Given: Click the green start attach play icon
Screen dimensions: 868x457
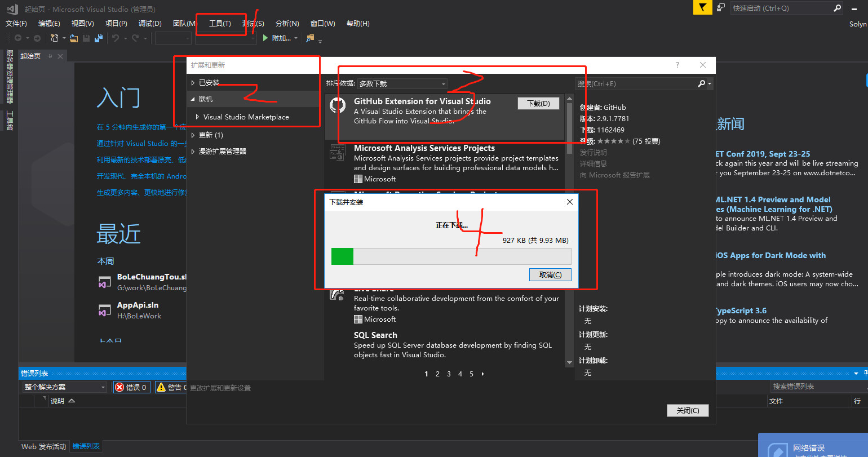Looking at the screenshot, I should click(x=265, y=38).
